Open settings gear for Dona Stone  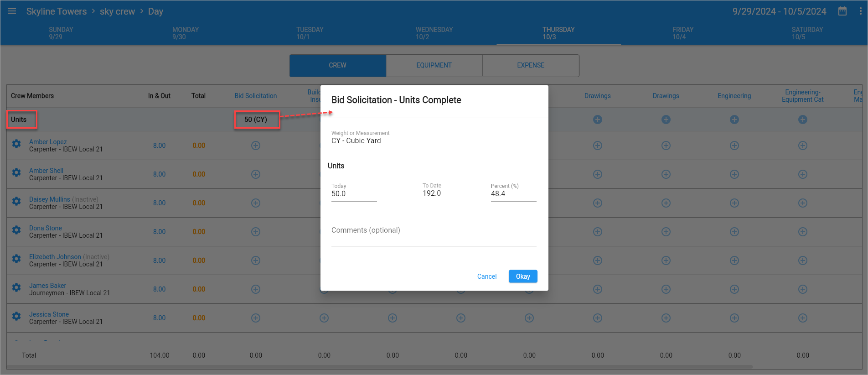point(16,230)
